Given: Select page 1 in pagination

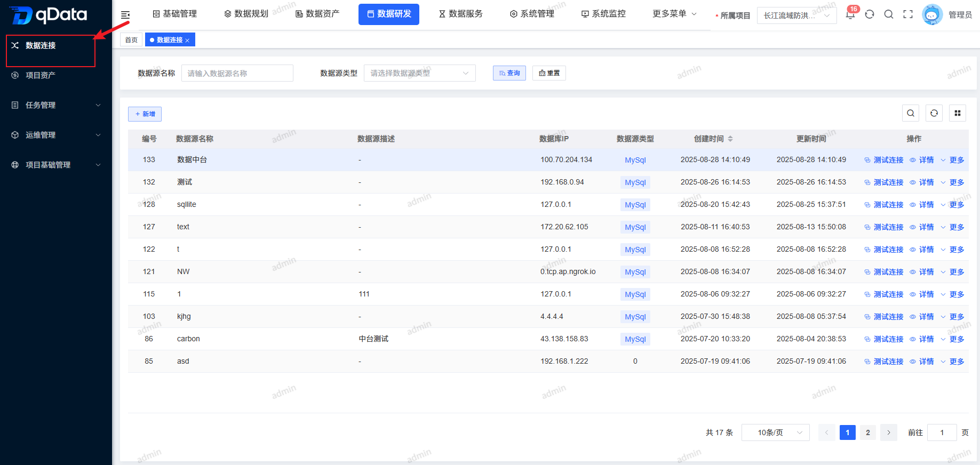Looking at the screenshot, I should coord(847,432).
